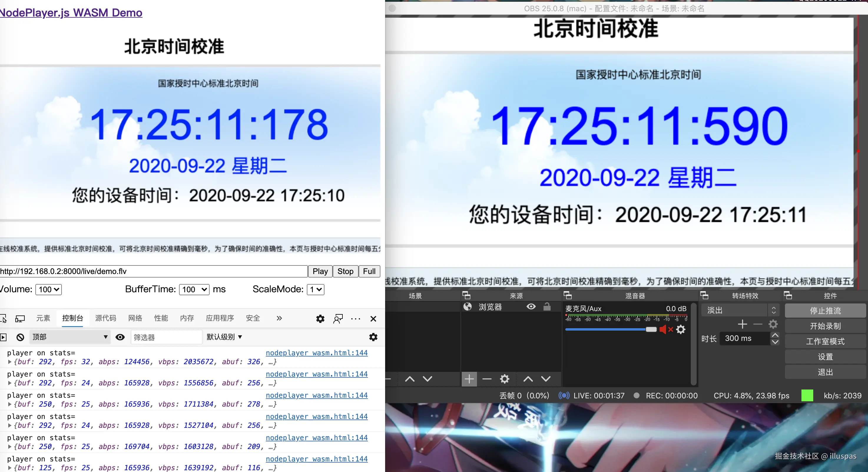Click the stream URL input field
The width and height of the screenshot is (868, 472).
coord(153,271)
